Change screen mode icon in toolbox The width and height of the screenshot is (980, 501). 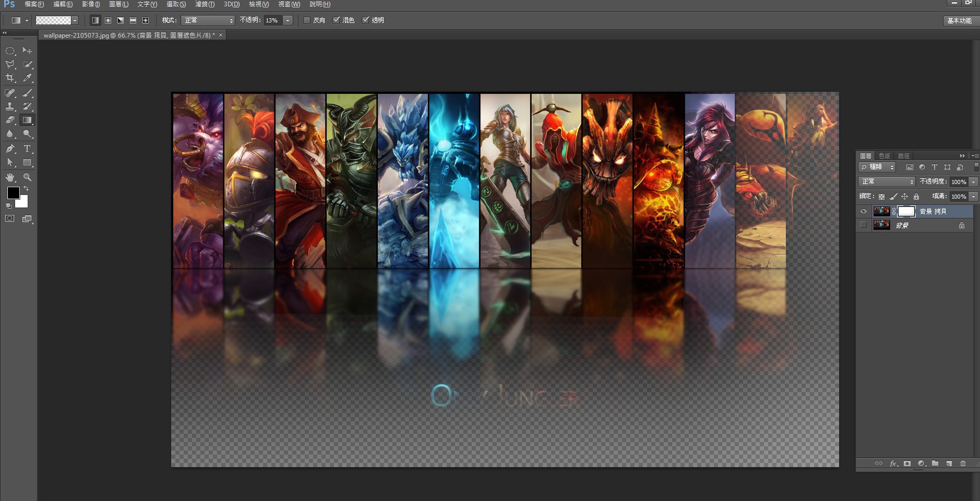27,219
